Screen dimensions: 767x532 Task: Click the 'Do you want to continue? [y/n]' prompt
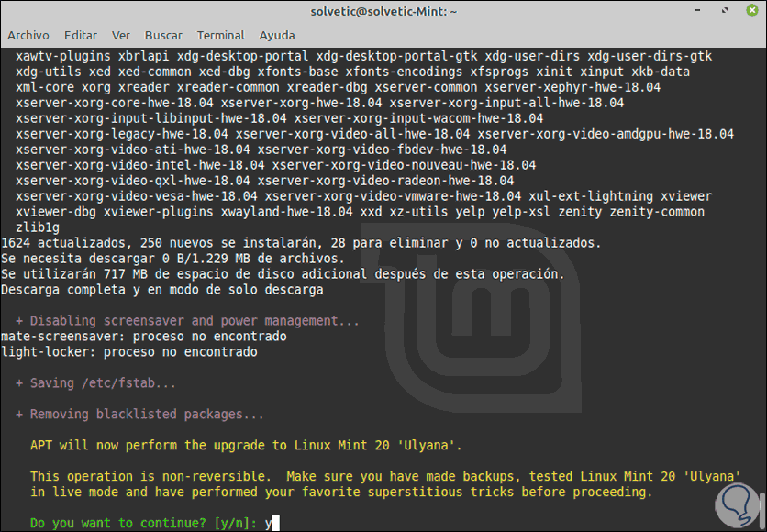(x=143, y=523)
